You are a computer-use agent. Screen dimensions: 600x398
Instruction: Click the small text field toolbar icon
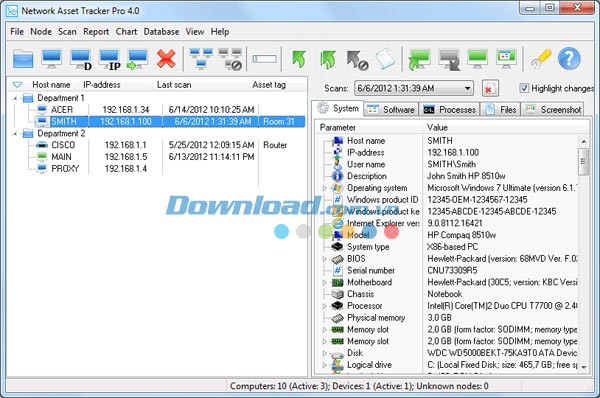pyautogui.click(x=264, y=59)
